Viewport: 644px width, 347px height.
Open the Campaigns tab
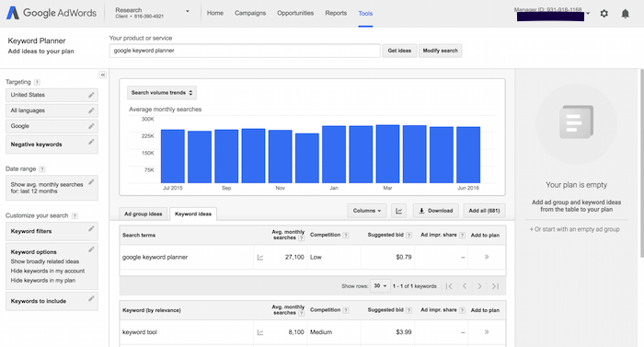tap(250, 13)
